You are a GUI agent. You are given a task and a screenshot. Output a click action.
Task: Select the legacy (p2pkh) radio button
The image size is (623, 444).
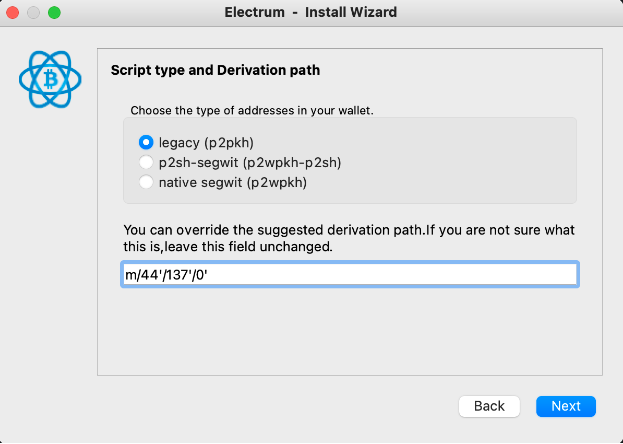click(x=146, y=143)
